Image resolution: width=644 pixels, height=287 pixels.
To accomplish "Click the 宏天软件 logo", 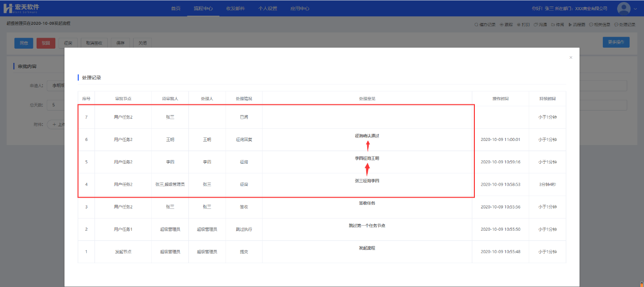I will pos(21,8).
